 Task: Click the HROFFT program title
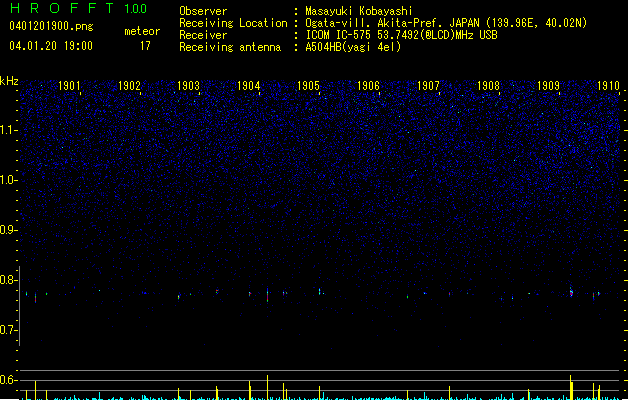click(62, 8)
